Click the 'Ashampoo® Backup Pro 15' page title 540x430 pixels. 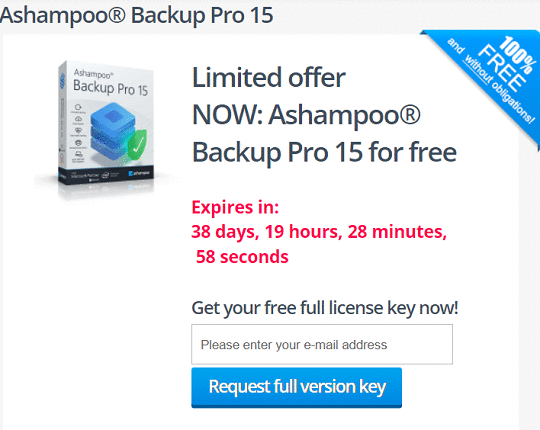(x=137, y=15)
